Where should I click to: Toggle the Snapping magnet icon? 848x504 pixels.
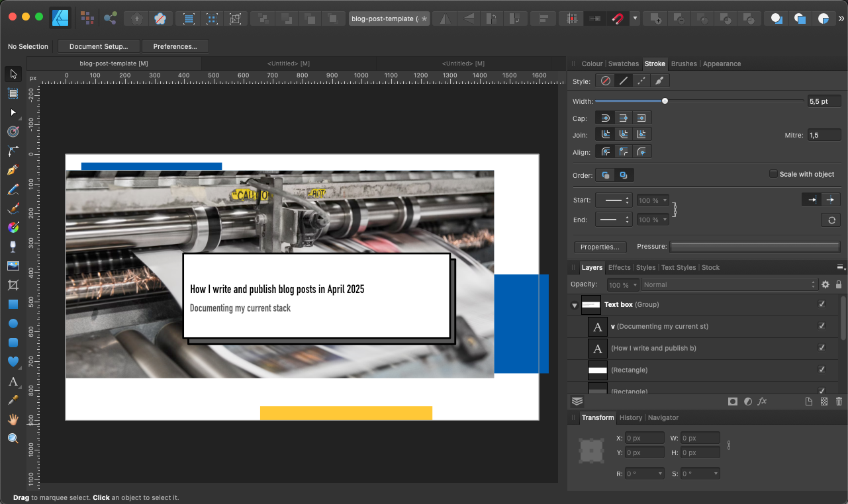[618, 19]
